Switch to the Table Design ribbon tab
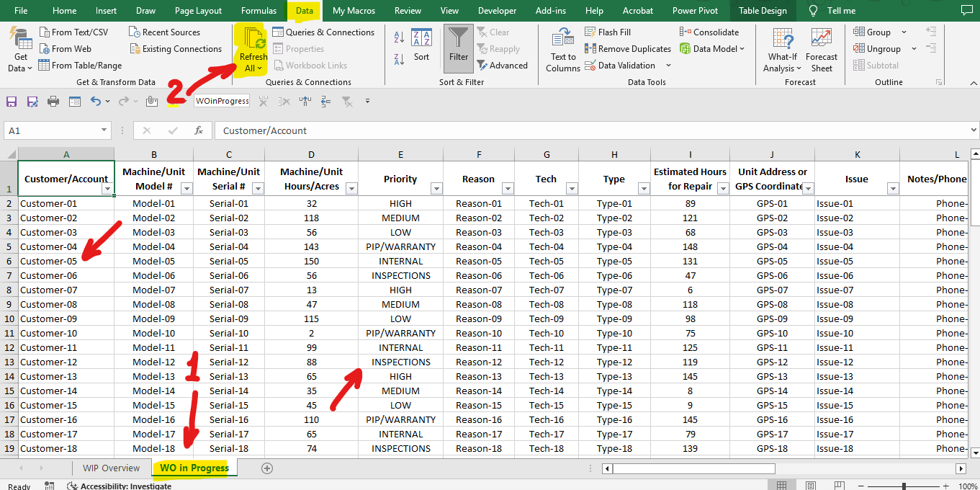The height and width of the screenshot is (490, 980). [763, 10]
